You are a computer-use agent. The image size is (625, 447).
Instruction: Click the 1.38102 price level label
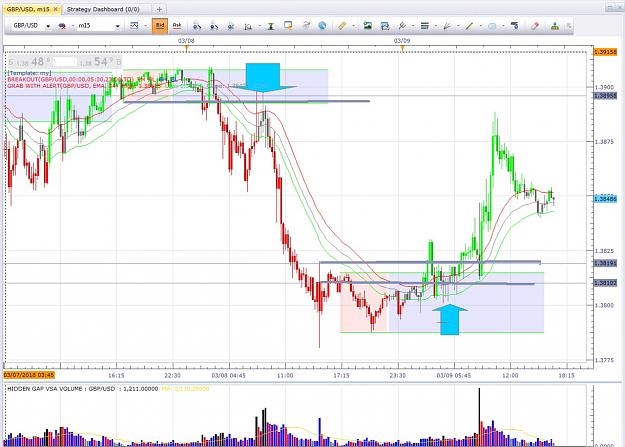[x=605, y=283]
